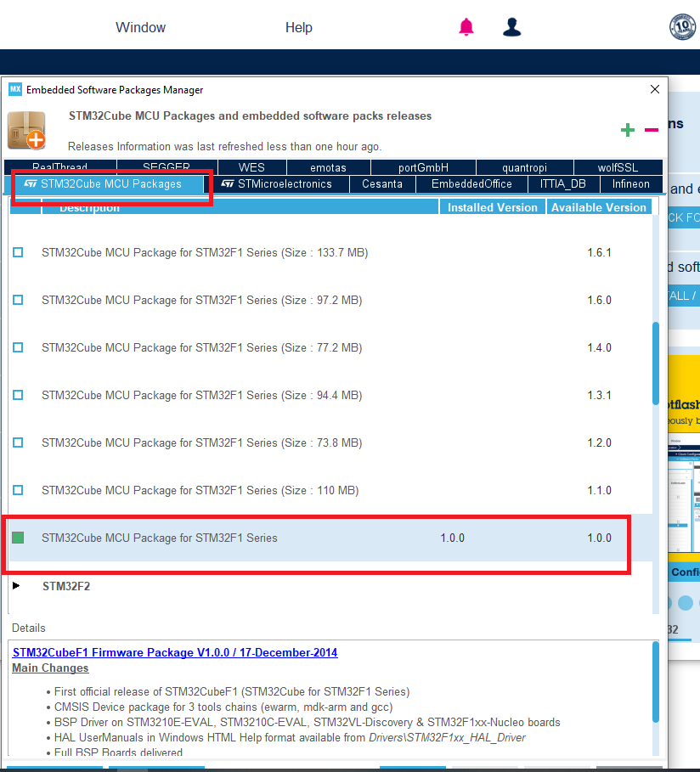Switch to the RealThread tab
This screenshot has height=772, width=700.
(60, 167)
